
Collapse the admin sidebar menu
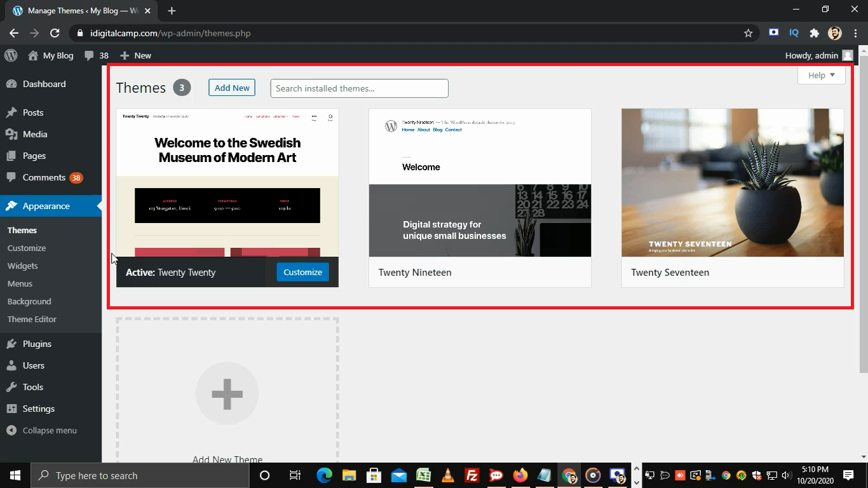tap(42, 430)
